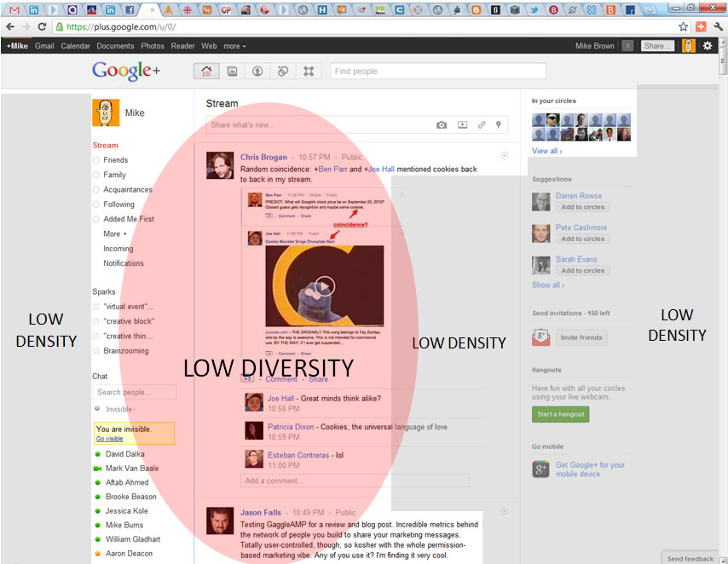Open the Circles icon in Google+ toolbar
This screenshot has height=564, width=728.
283,71
